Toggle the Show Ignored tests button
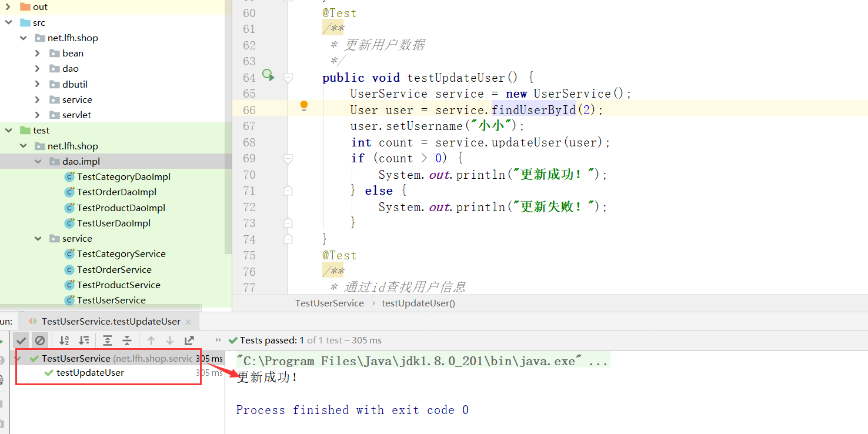This screenshot has width=868, height=434. tap(39, 340)
